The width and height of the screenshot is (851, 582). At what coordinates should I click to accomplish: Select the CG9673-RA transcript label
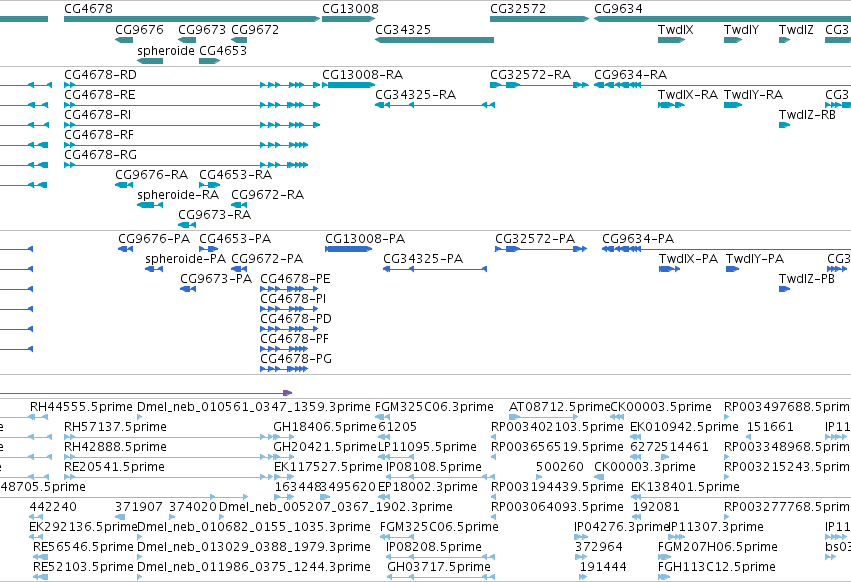pos(215,214)
